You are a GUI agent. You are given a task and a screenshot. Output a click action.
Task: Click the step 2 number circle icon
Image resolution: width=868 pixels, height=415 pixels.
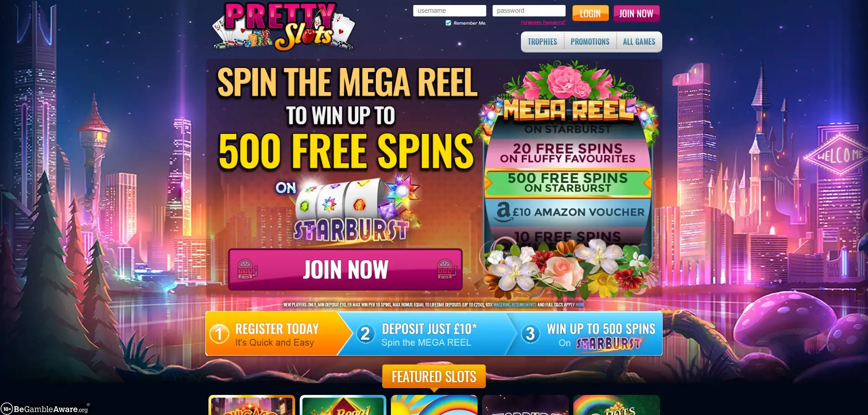tap(365, 334)
